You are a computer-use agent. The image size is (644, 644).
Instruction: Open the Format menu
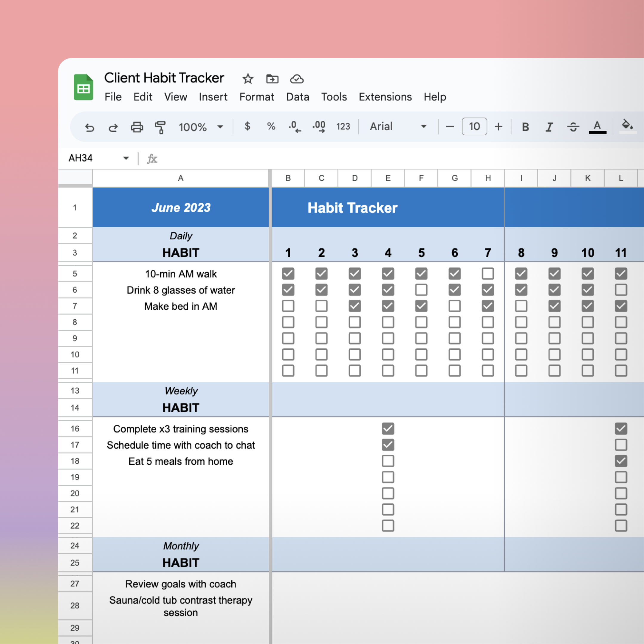tap(256, 97)
